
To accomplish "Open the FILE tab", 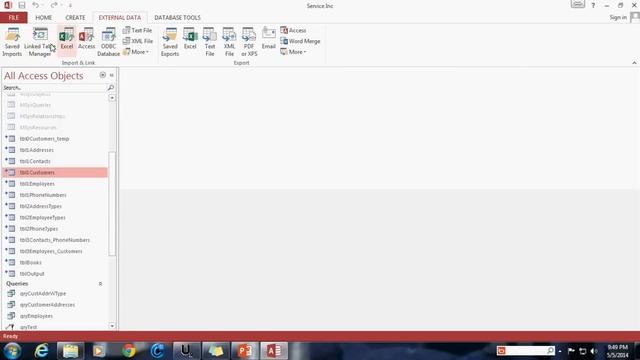I will [13, 18].
